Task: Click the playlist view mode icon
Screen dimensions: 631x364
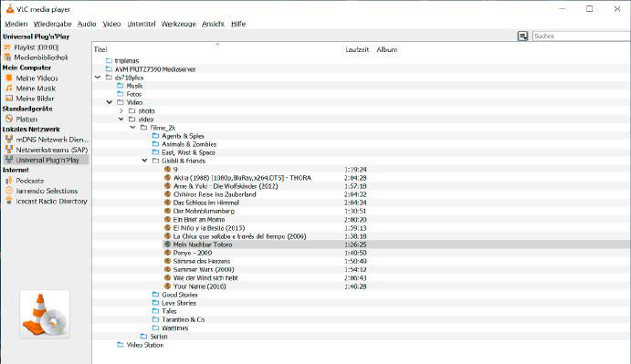Action: click(522, 36)
